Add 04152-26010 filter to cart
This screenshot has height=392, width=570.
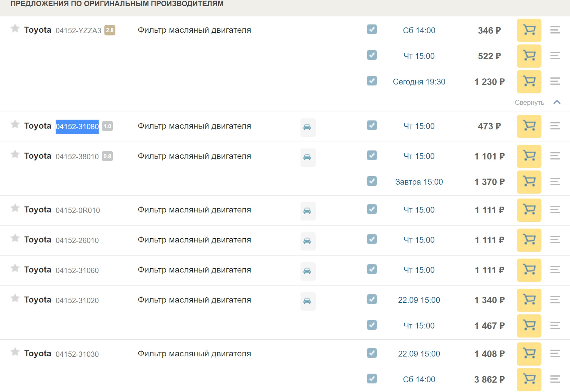529,240
